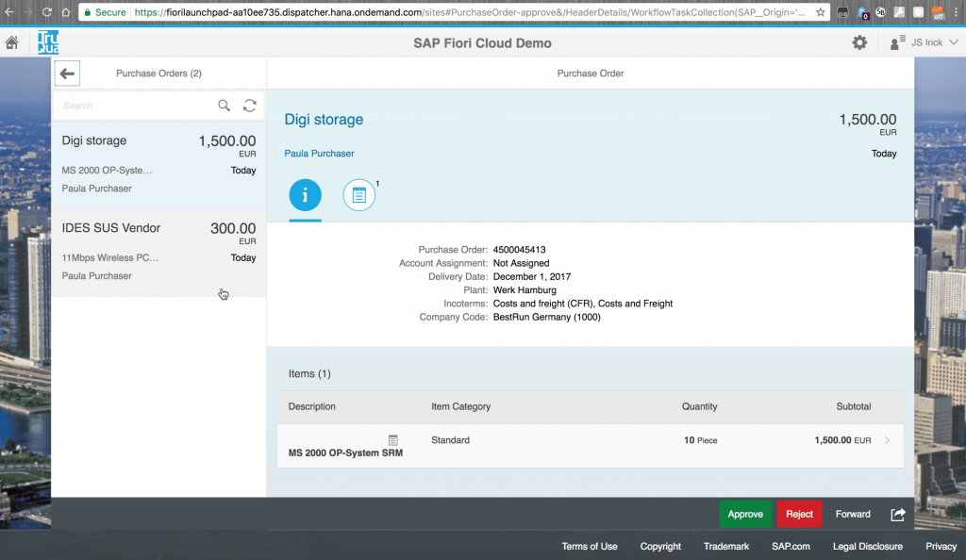Open Terms of Use link

pos(589,547)
